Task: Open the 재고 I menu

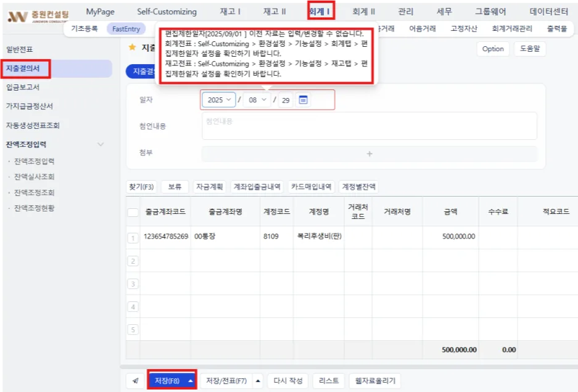Action: (x=230, y=12)
